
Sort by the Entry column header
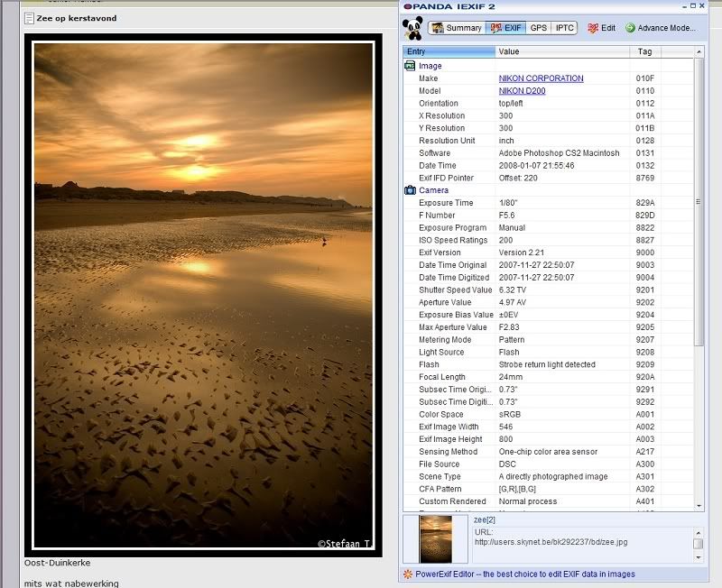click(449, 51)
